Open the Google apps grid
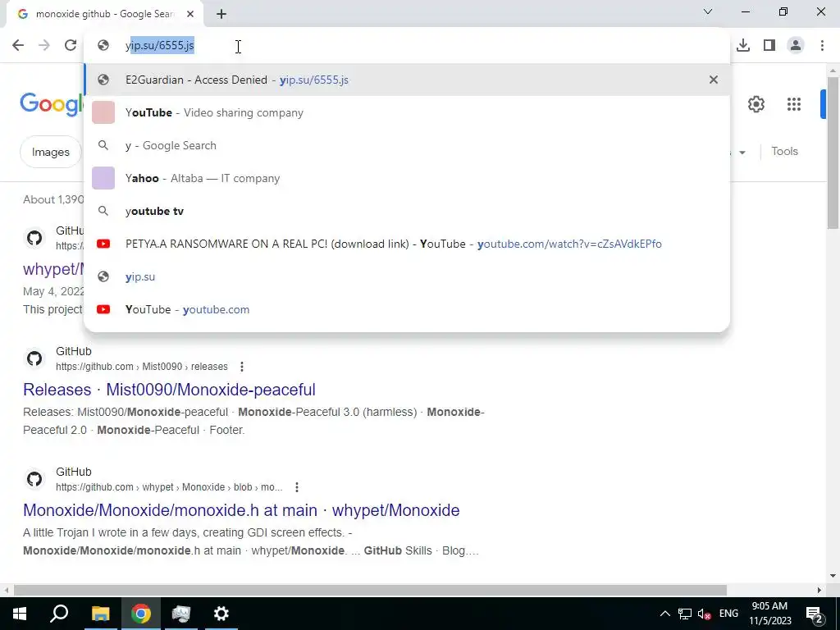Screen dimensions: 840x630 click(794, 104)
